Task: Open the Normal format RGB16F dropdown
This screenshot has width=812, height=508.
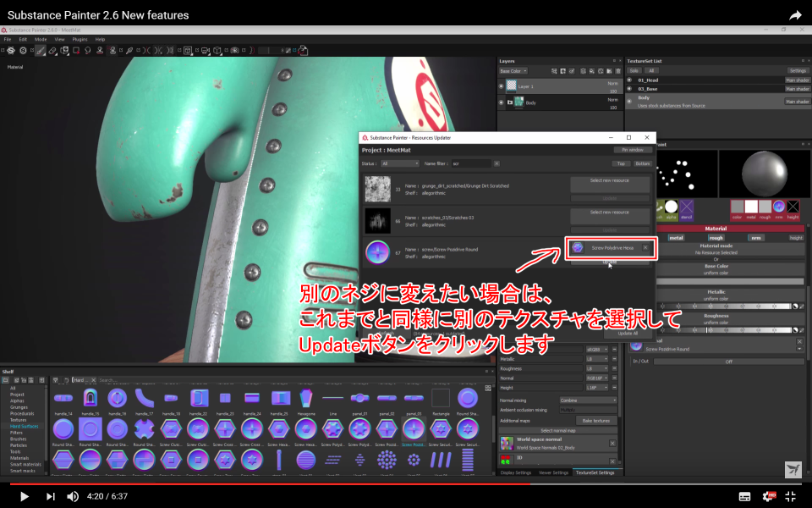Action: 598,378
